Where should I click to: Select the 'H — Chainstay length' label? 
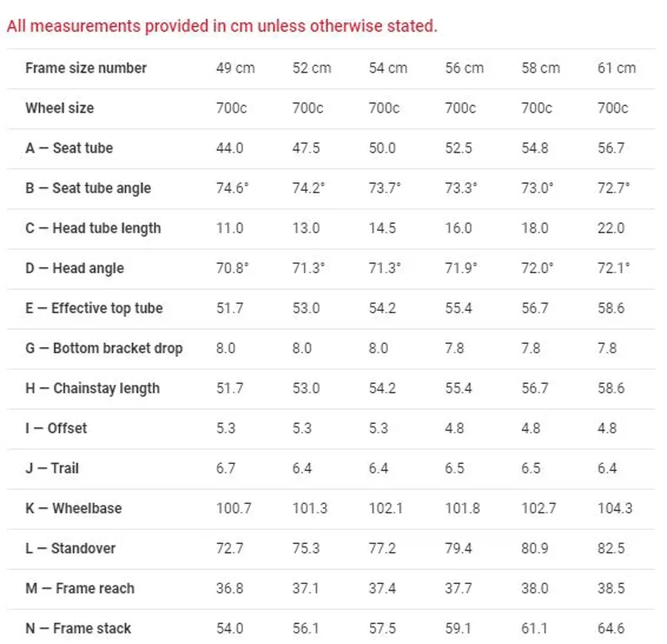92,388
